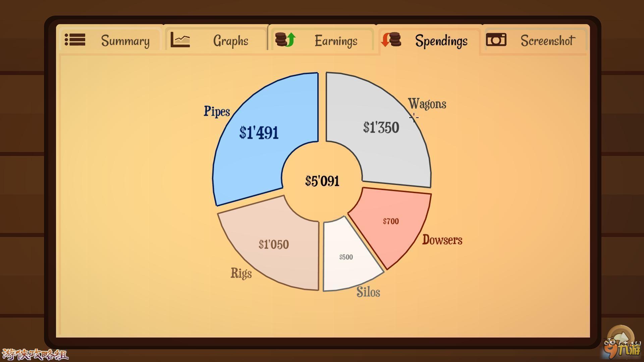Click the Screenshot button
The image size is (644, 362).
point(531,40)
